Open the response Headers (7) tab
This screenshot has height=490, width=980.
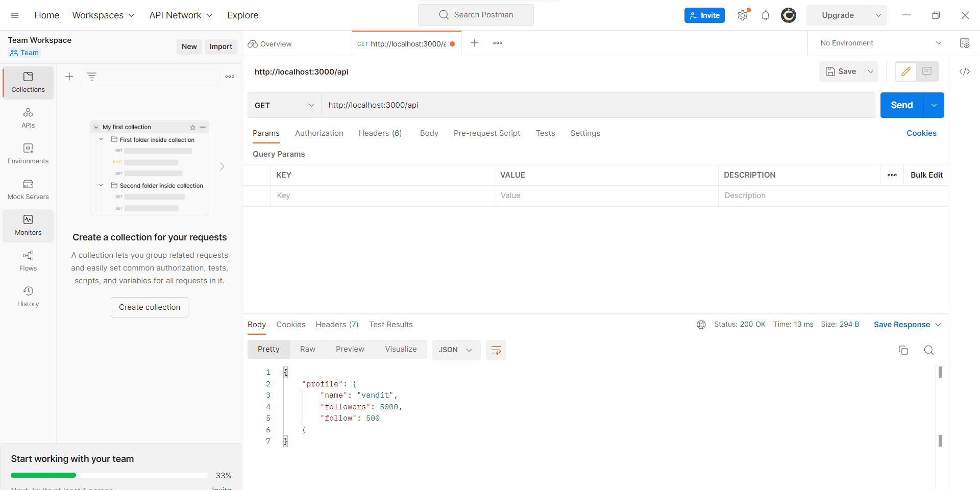(x=337, y=325)
